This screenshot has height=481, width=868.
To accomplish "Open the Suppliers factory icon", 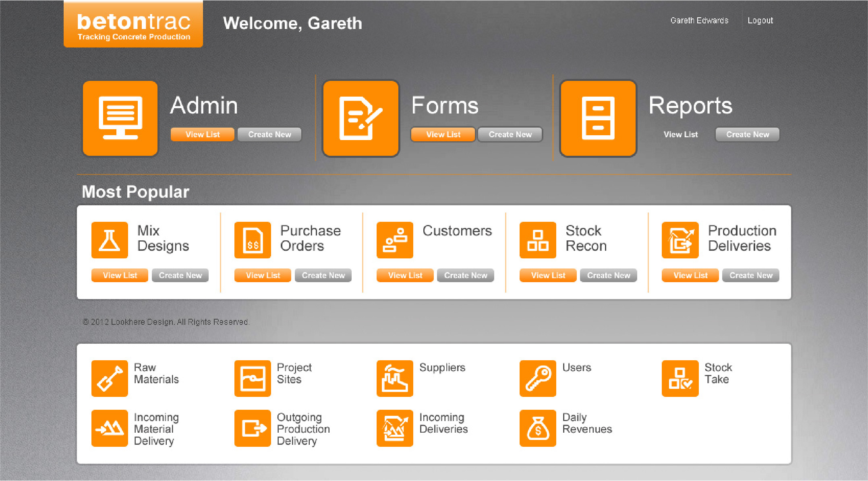I will 395,378.
